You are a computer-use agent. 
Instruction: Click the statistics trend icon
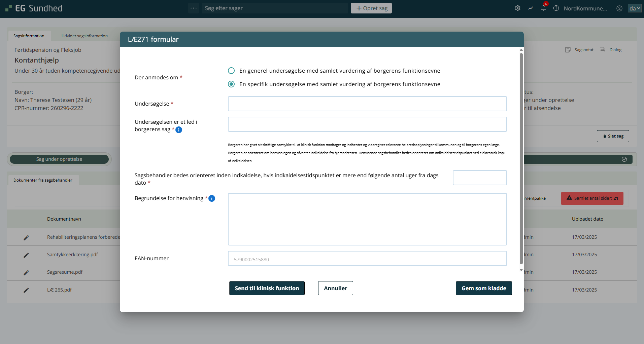click(x=531, y=8)
